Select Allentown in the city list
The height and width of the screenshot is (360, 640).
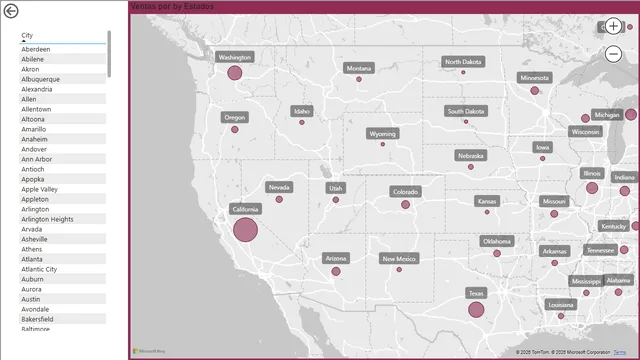click(x=63, y=109)
